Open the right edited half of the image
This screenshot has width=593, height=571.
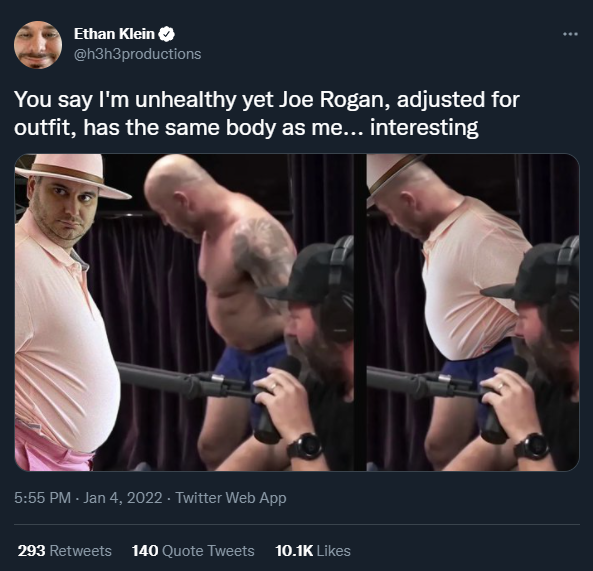click(473, 312)
